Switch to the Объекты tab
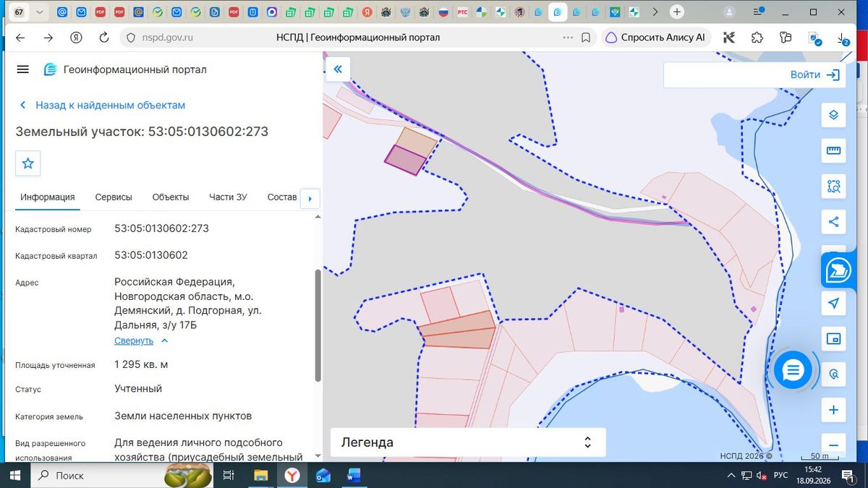The width and height of the screenshot is (868, 488). click(x=171, y=197)
